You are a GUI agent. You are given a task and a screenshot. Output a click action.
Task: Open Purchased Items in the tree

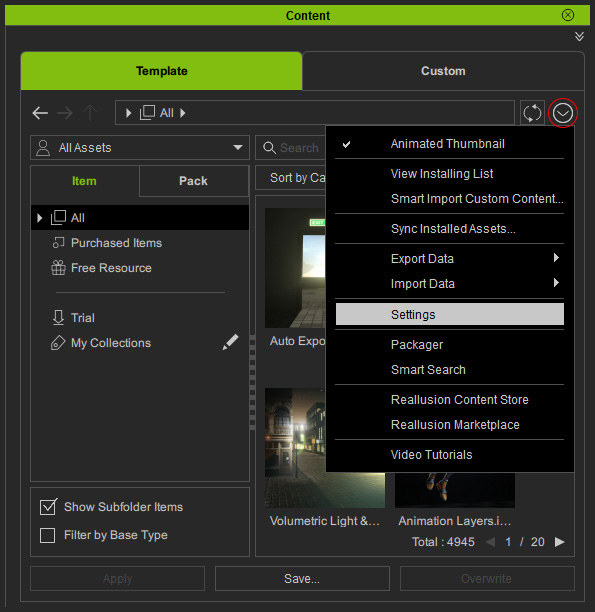click(x=116, y=243)
